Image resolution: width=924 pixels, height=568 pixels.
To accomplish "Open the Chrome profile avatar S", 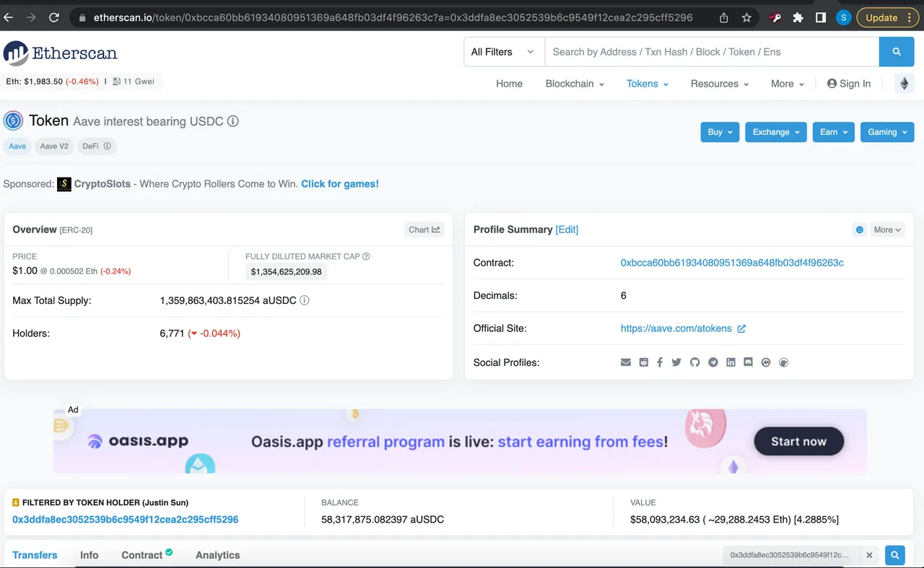I will pyautogui.click(x=843, y=17).
